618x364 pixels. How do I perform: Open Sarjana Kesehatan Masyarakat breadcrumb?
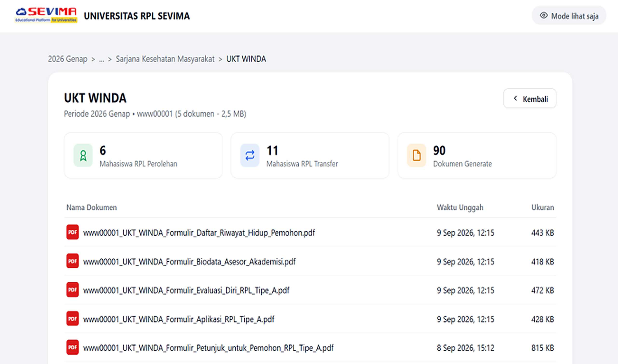click(165, 59)
